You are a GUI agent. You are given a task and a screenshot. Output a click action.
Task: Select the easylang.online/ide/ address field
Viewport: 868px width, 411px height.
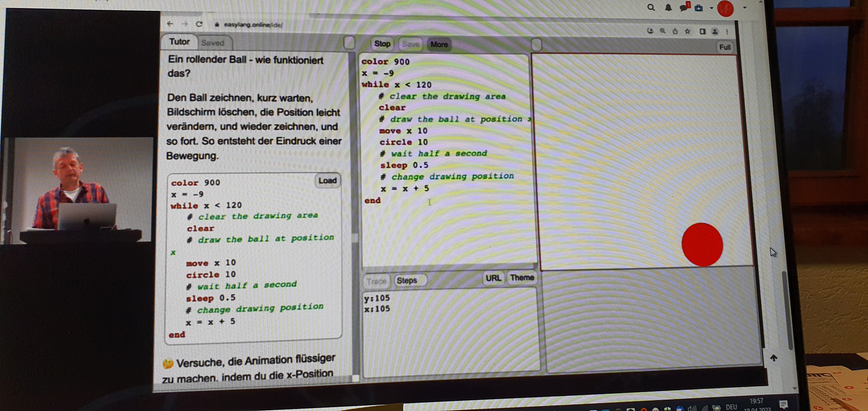[253, 25]
